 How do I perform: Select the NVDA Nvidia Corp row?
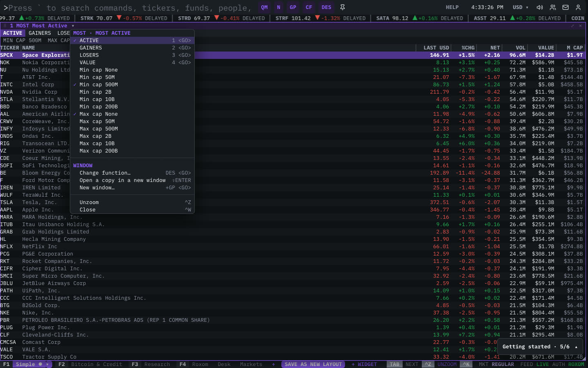(293, 92)
